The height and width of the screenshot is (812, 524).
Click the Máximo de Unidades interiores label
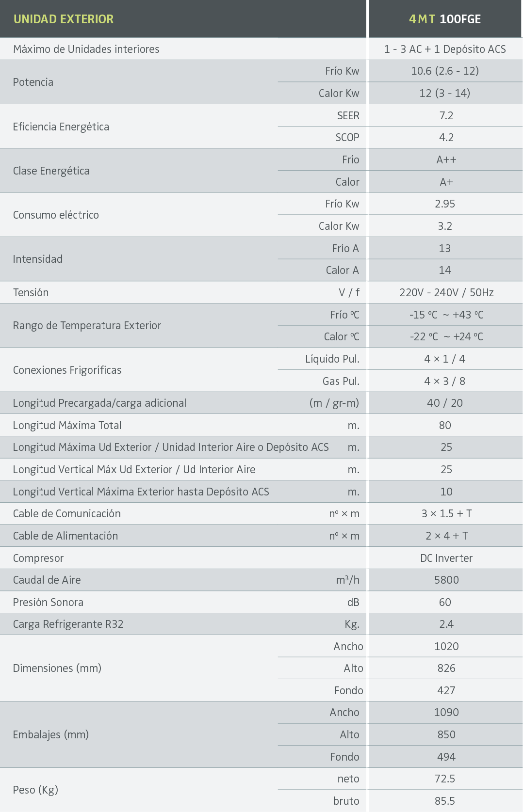(86, 49)
